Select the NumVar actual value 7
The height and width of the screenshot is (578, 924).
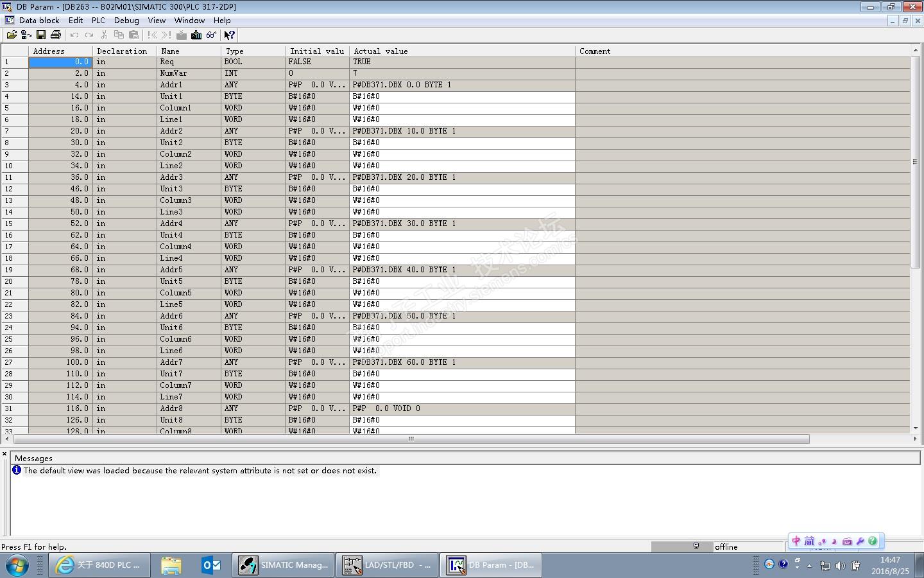pos(463,73)
